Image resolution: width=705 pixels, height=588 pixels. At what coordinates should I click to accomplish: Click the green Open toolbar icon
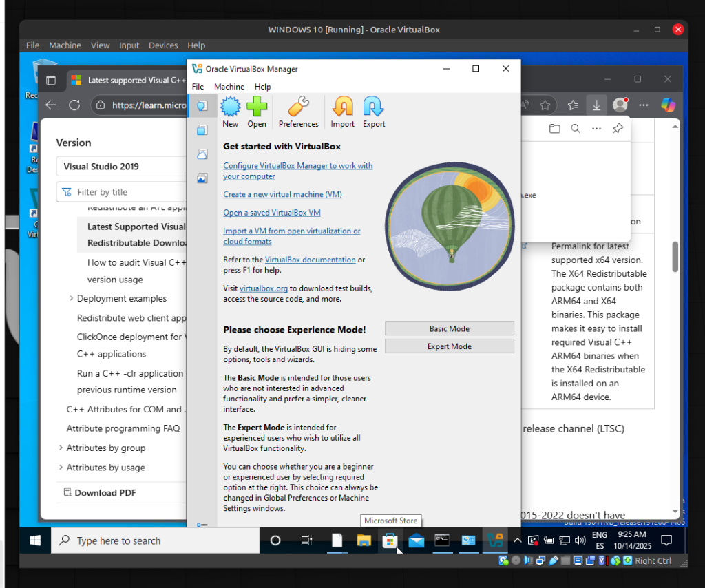(x=257, y=107)
